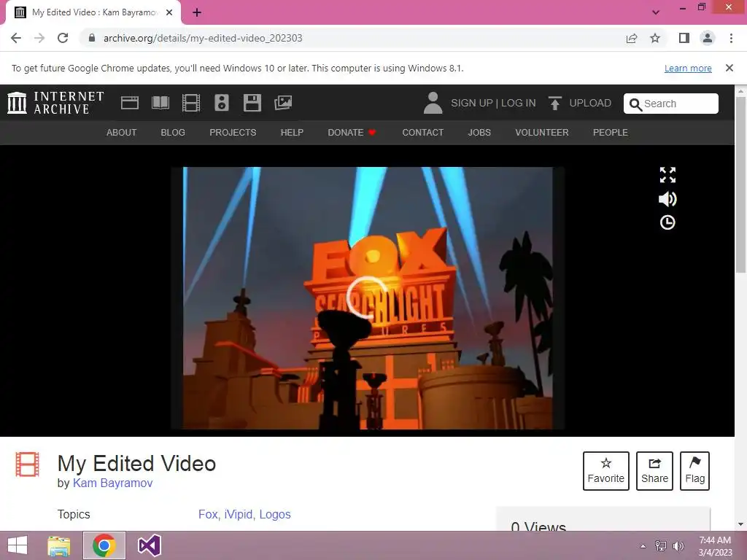Mute the video player volume
Screen dimensions: 747x560
coord(667,199)
